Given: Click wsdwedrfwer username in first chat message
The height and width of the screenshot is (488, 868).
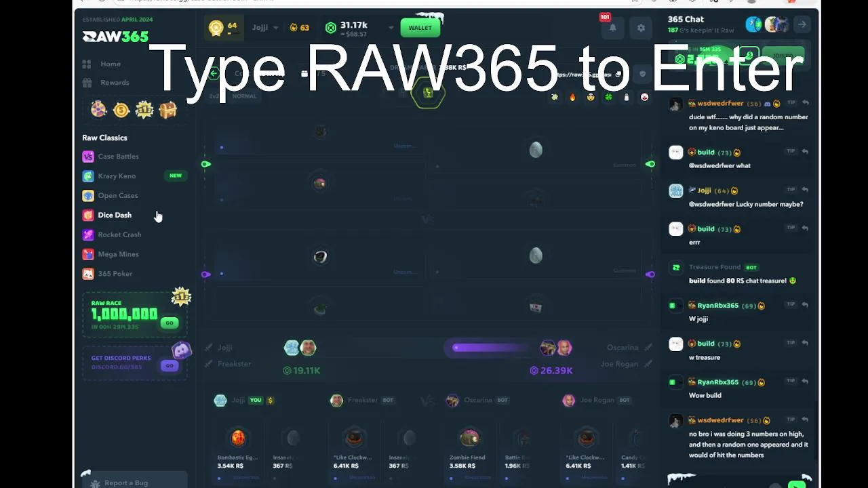Looking at the screenshot, I should [719, 104].
